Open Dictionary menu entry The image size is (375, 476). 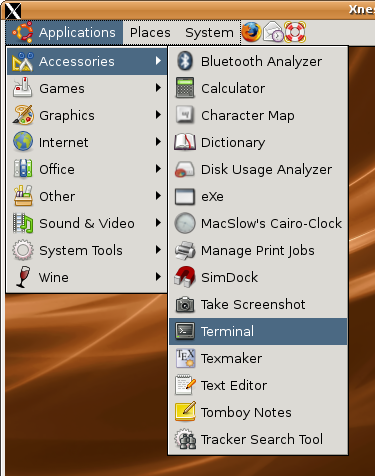(258, 142)
